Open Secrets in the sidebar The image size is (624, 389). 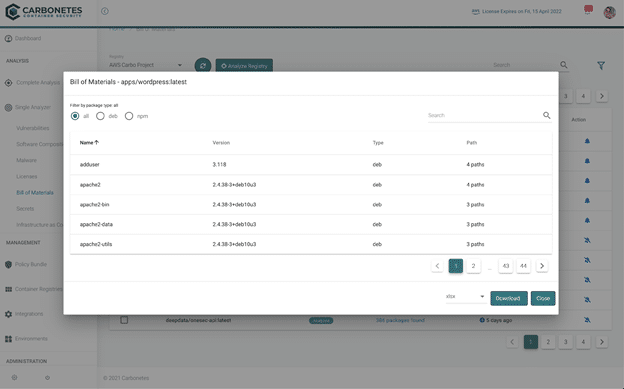tap(25, 209)
